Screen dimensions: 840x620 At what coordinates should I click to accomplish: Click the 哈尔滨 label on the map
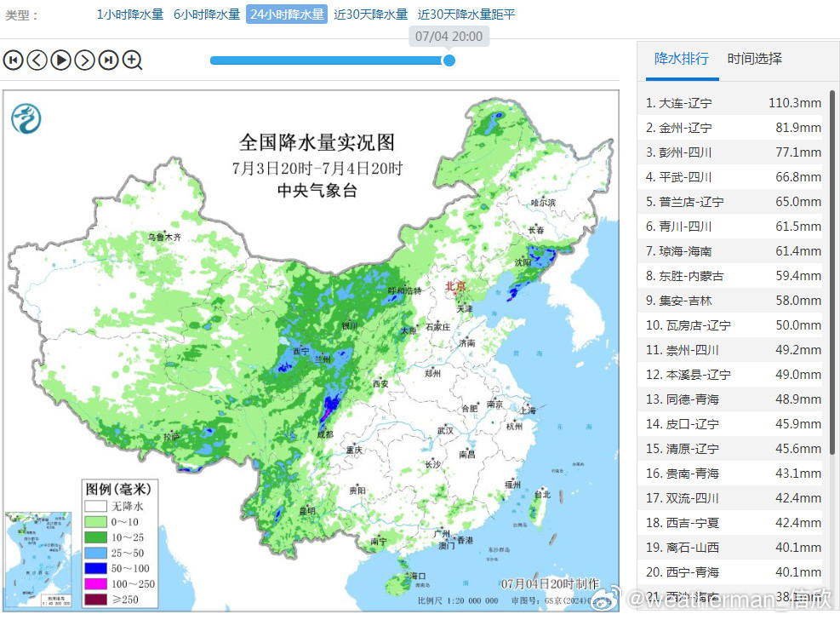point(543,203)
